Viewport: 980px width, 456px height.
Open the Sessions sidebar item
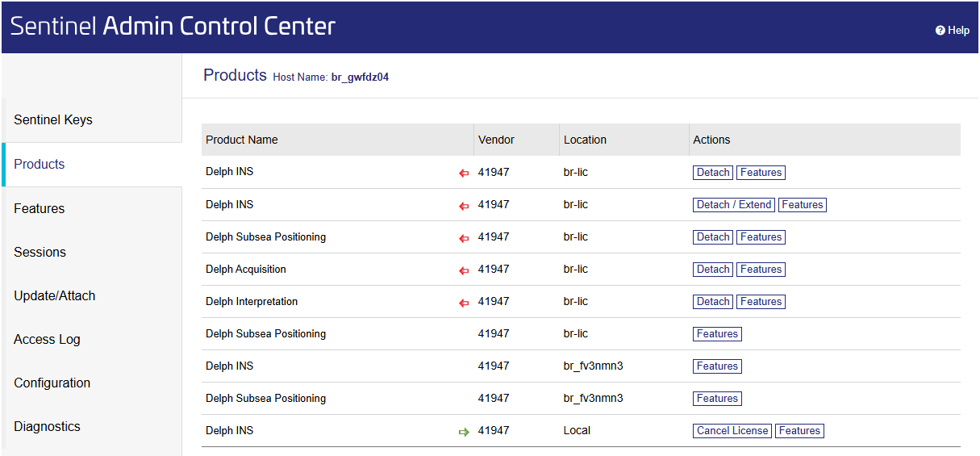40,252
